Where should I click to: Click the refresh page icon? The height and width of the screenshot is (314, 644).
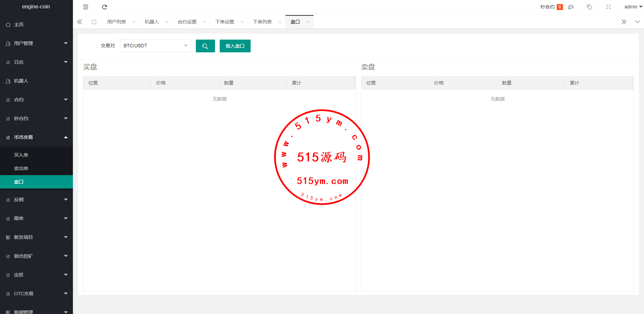[104, 7]
